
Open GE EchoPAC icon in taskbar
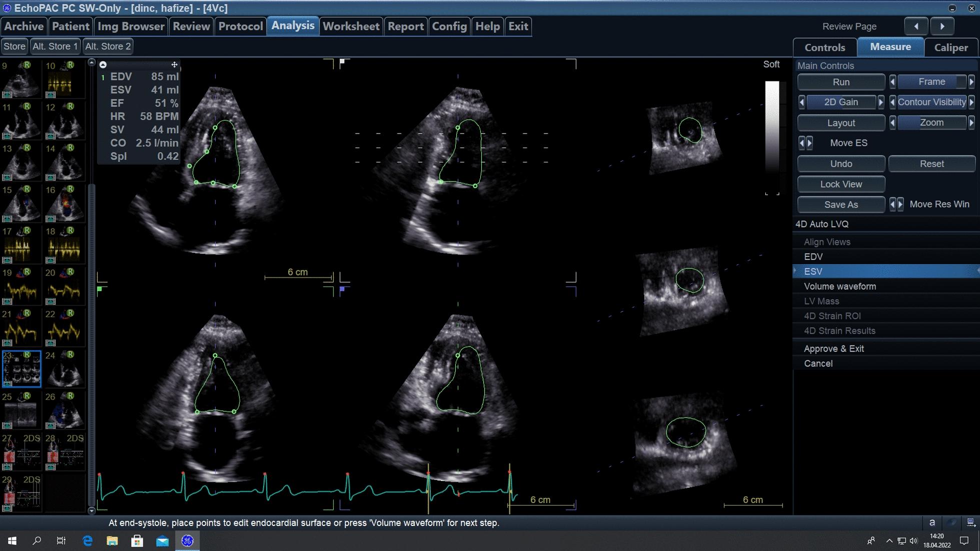[x=187, y=540]
